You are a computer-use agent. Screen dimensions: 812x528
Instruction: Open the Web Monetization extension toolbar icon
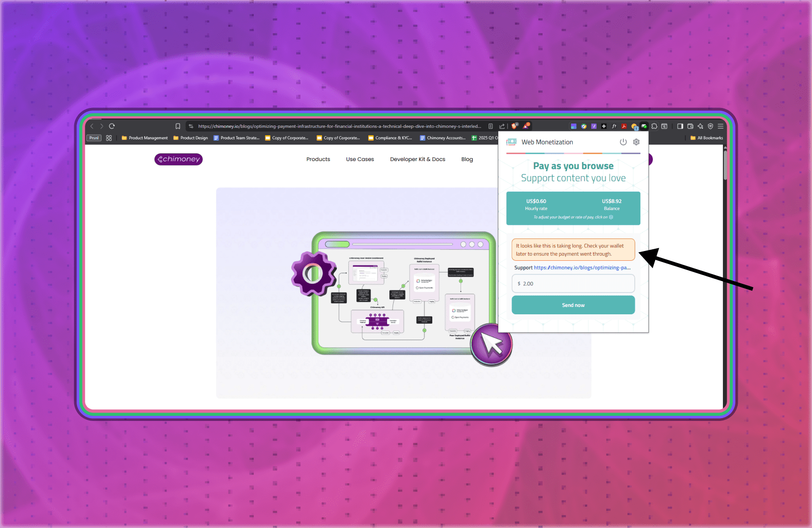[x=644, y=126]
